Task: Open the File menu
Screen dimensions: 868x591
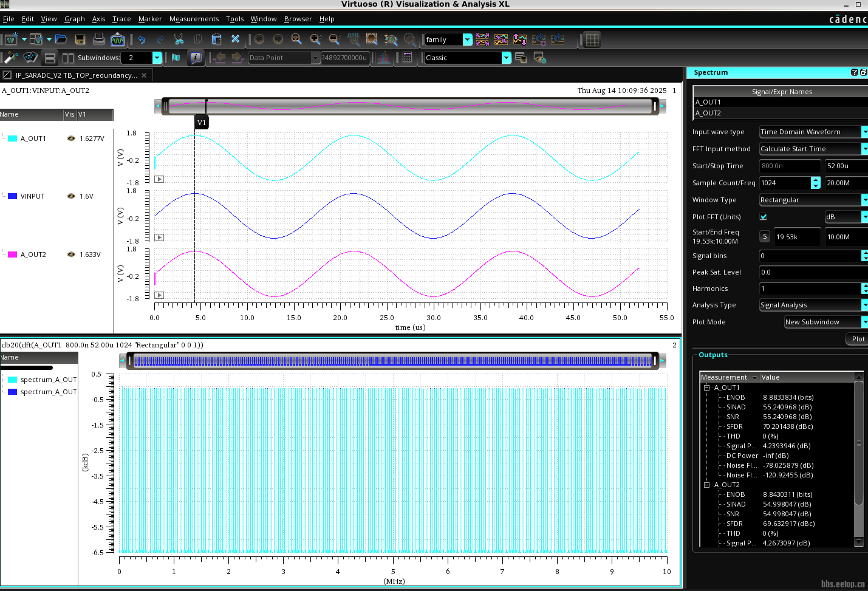Action: click(9, 19)
